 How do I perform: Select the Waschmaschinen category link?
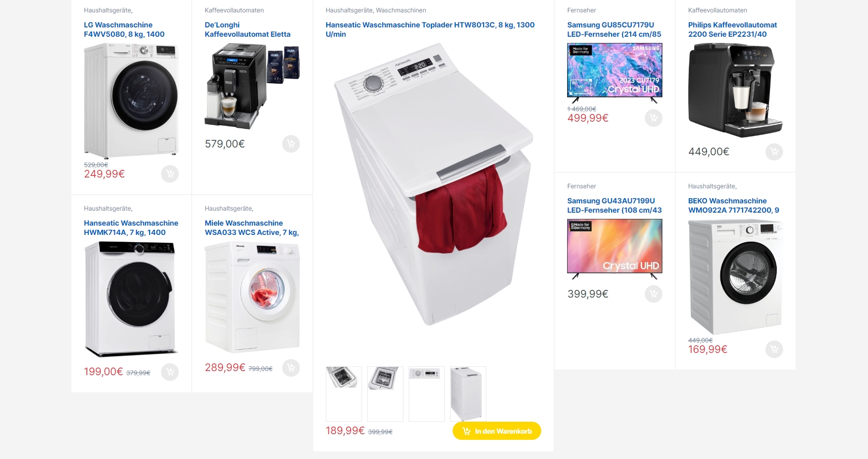(401, 10)
